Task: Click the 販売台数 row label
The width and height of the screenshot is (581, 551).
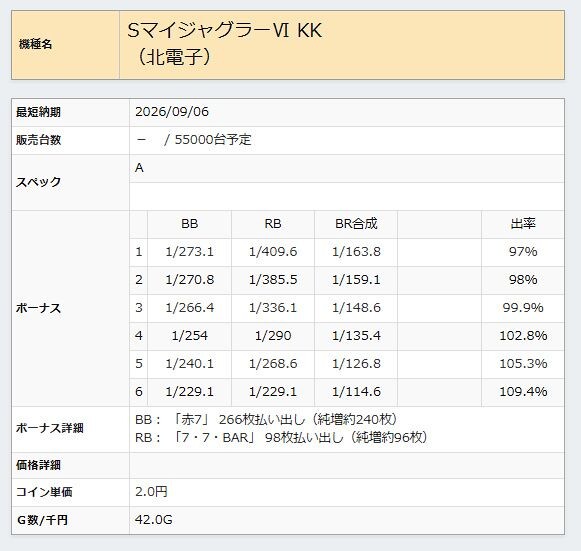Action: point(38,140)
